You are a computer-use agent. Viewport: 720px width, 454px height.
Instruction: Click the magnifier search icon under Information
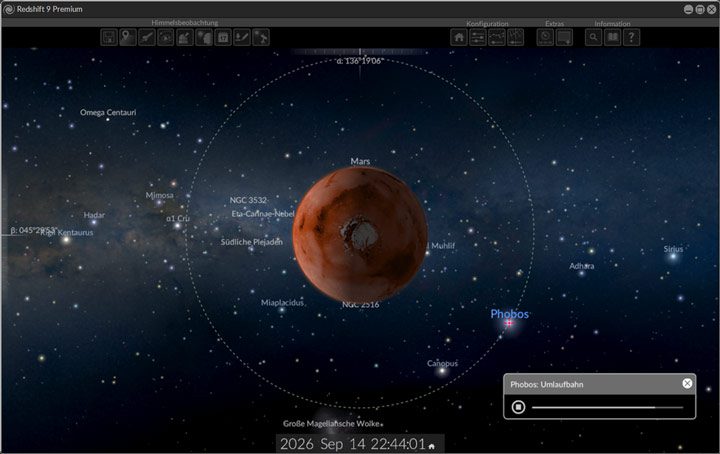(x=593, y=37)
